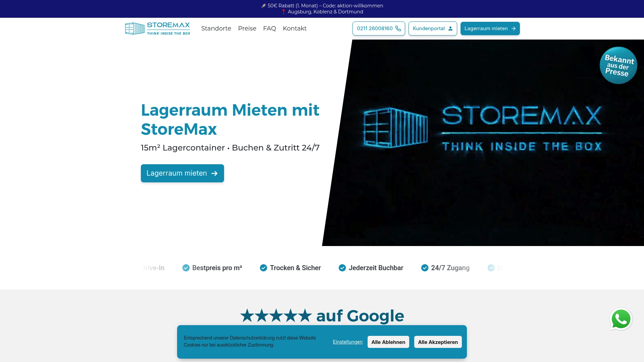Open the Kontakt page from the navigation
Image resolution: width=644 pixels, height=362 pixels.
[294, 28]
